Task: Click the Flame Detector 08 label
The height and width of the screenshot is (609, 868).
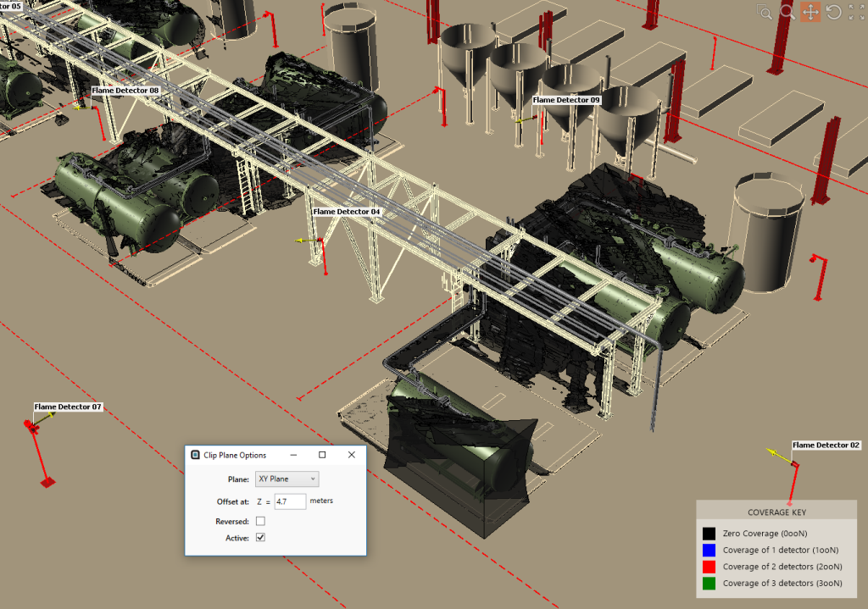Action: [128, 90]
